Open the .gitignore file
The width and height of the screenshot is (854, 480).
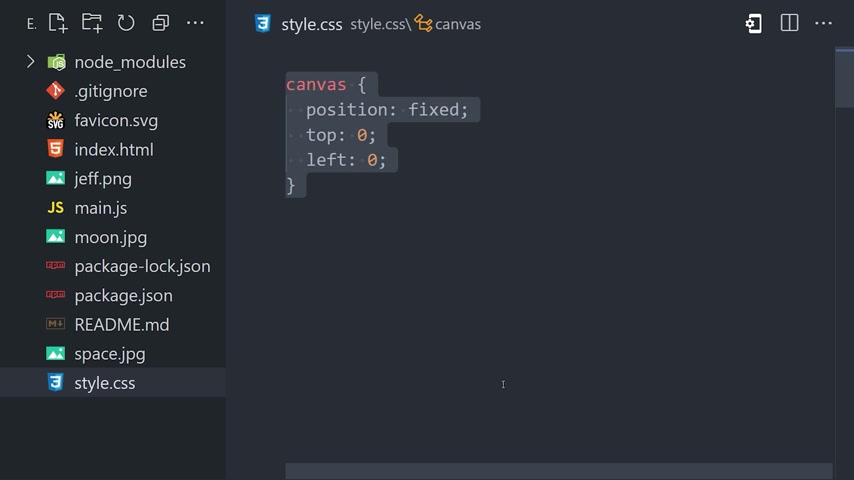coord(113,91)
